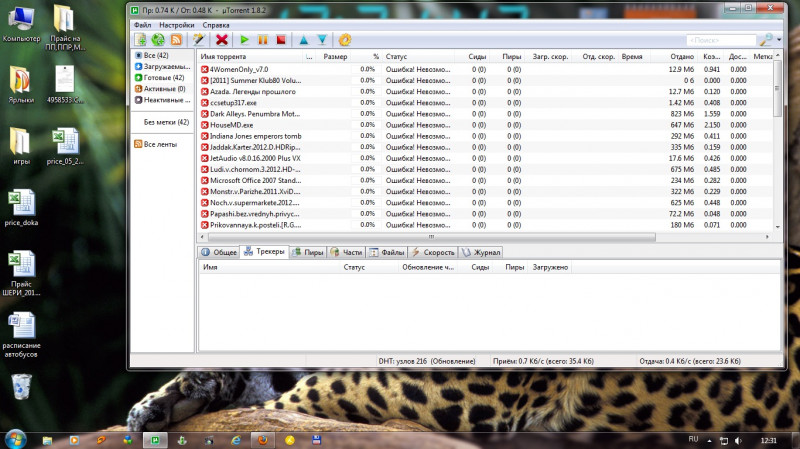
Task: Click the red X Remove torrent icon
Action: (221, 40)
